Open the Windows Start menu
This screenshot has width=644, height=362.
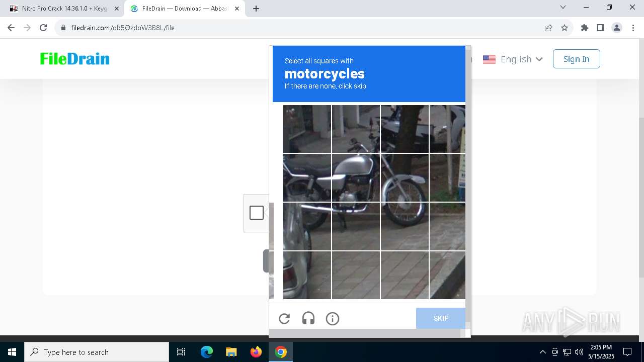[12, 352]
